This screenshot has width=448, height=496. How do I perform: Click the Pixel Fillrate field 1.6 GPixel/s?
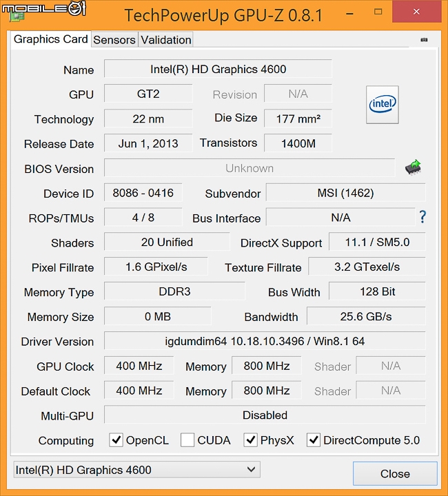pyautogui.click(x=156, y=267)
